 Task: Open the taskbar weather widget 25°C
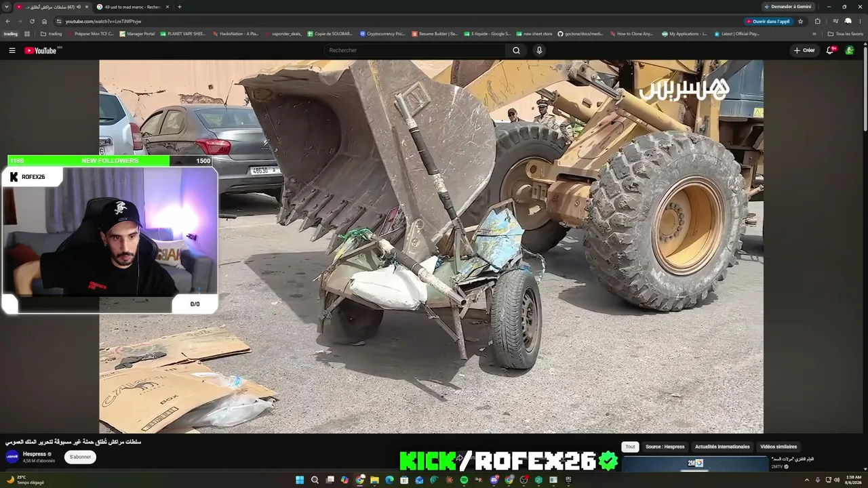[x=25, y=480]
